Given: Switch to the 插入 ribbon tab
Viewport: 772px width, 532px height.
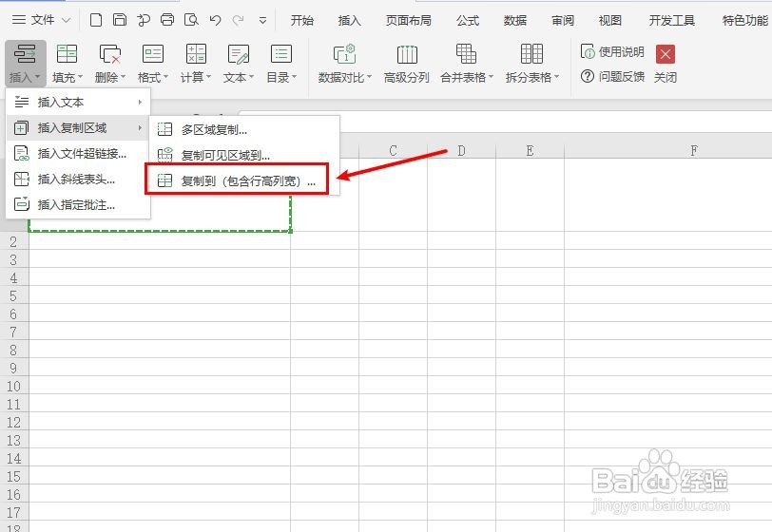Looking at the screenshot, I should (349, 20).
